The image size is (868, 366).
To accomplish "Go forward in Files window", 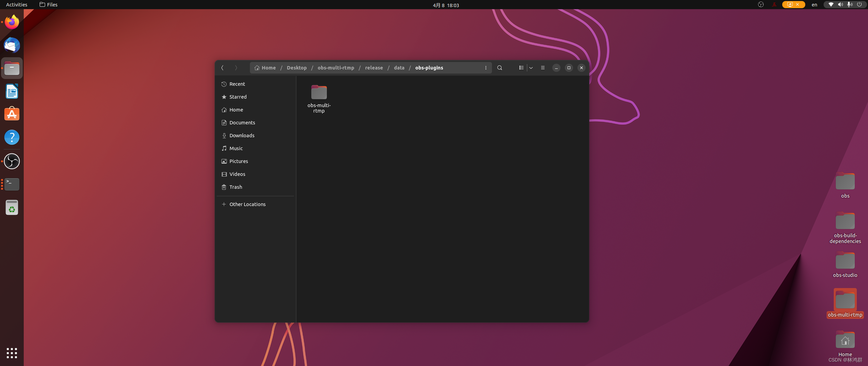I will pyautogui.click(x=236, y=68).
